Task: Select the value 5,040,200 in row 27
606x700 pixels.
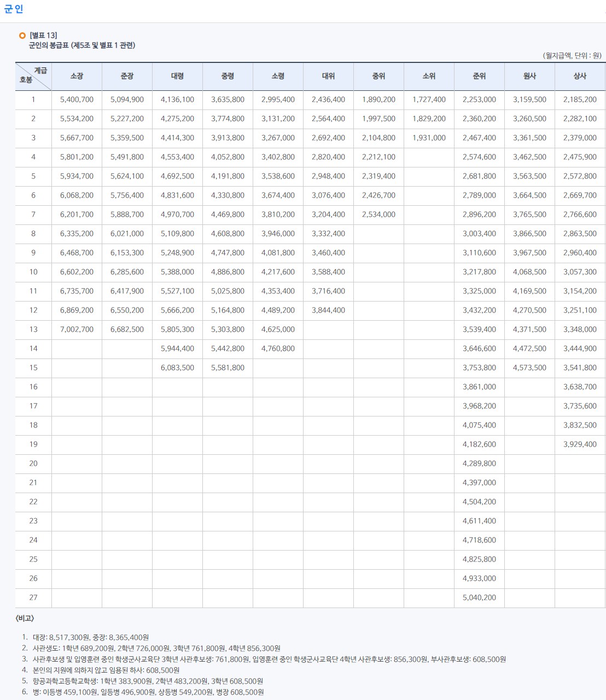Action: click(479, 598)
